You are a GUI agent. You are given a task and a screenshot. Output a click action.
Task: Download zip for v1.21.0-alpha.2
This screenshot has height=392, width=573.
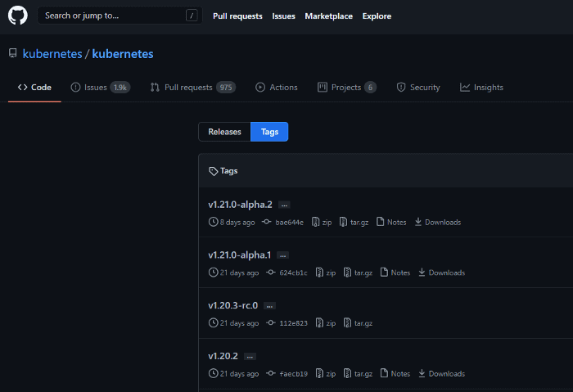click(322, 222)
